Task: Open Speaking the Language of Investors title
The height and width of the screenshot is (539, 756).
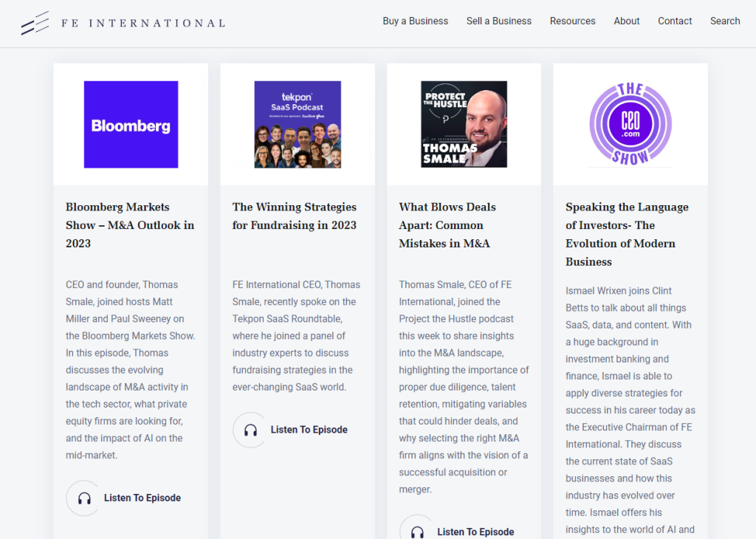Action: click(627, 234)
